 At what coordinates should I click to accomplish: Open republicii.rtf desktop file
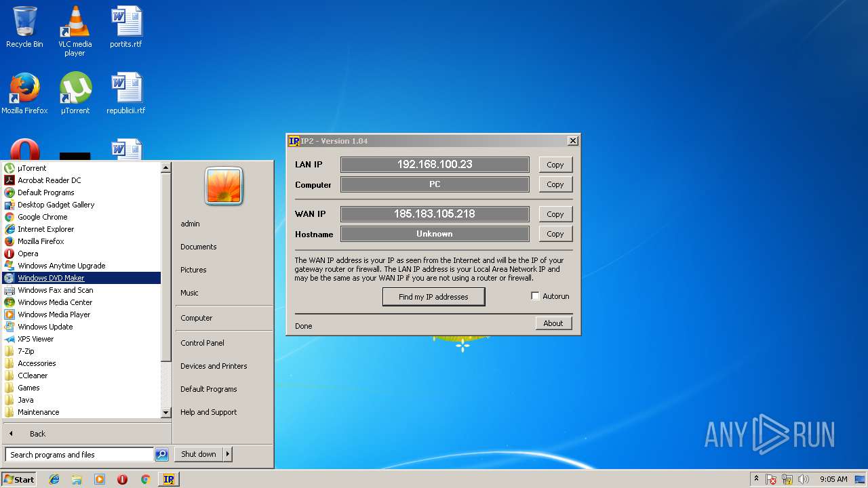pyautogui.click(x=126, y=94)
